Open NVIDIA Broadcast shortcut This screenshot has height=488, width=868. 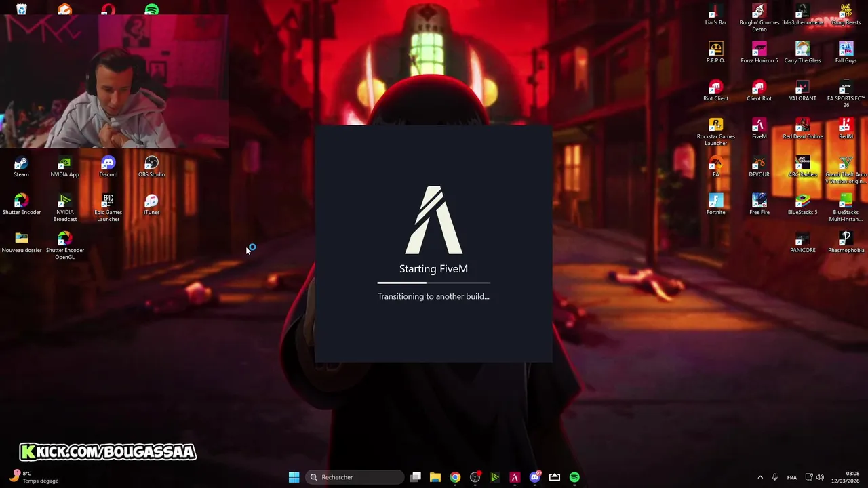pyautogui.click(x=64, y=208)
